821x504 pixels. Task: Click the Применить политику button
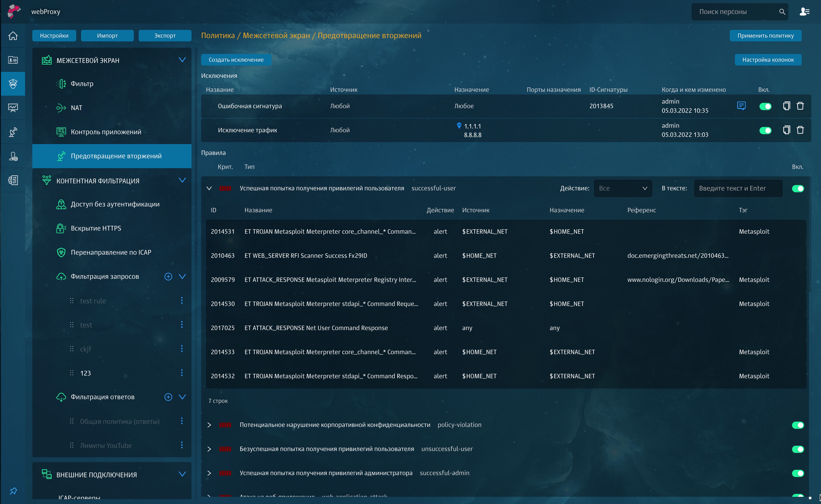coord(765,36)
